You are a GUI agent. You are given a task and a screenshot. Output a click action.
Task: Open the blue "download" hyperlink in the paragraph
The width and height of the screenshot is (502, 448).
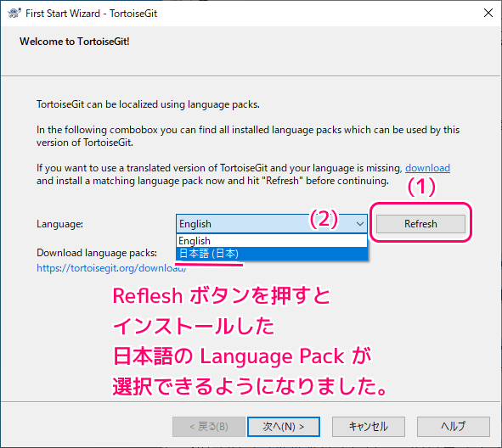pyautogui.click(x=427, y=168)
